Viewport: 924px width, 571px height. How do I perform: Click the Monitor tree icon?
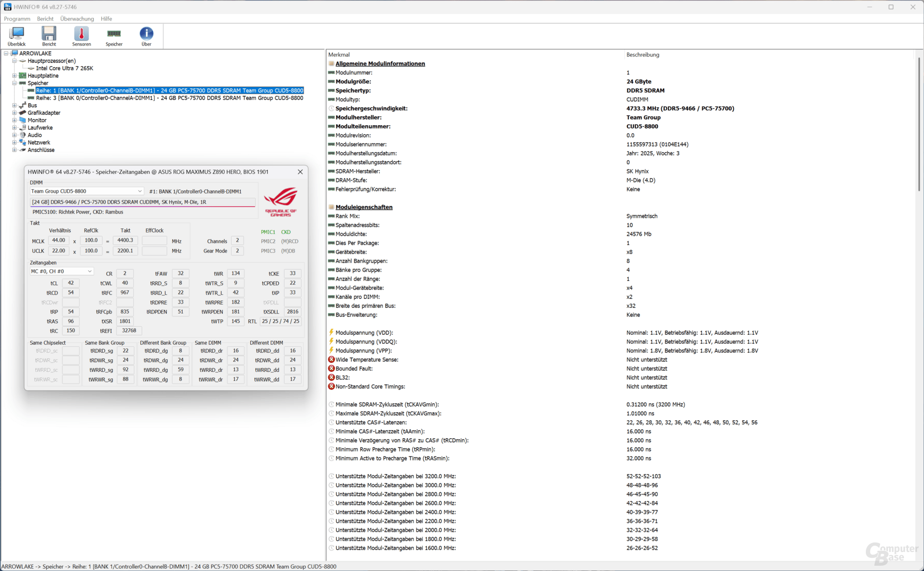pyautogui.click(x=23, y=120)
